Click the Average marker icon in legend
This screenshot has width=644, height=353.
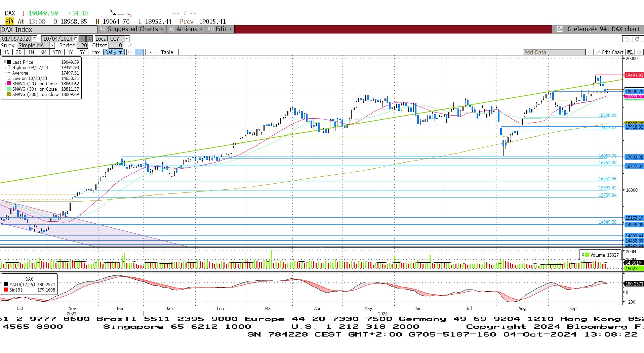(x=9, y=73)
